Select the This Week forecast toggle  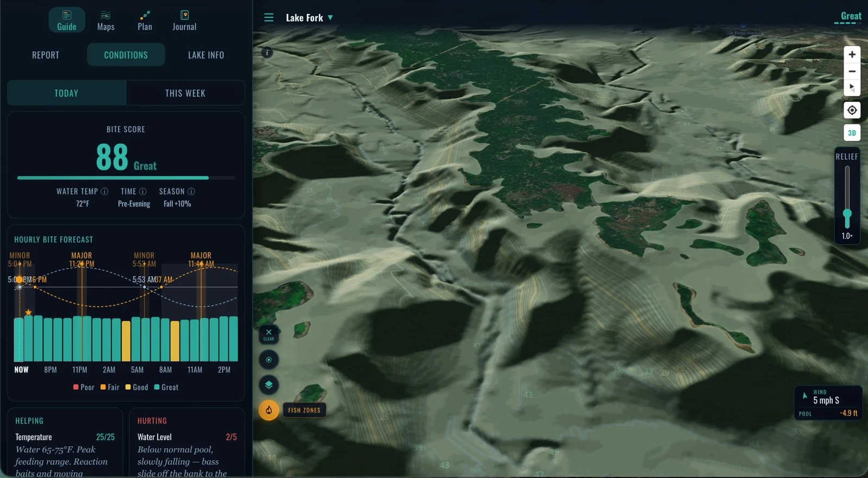pyautogui.click(x=185, y=93)
